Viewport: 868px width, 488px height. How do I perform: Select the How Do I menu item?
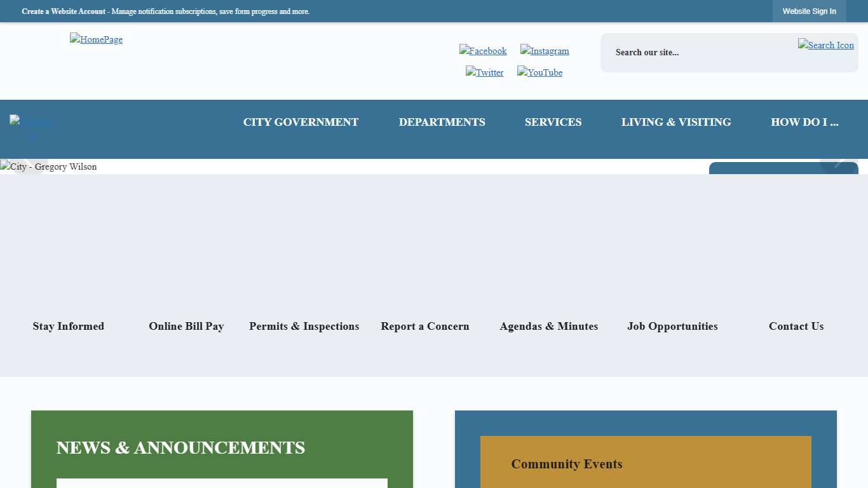click(804, 122)
